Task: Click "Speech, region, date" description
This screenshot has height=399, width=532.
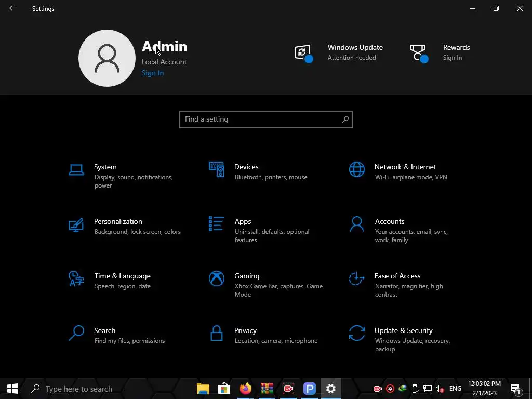Action: tap(123, 286)
